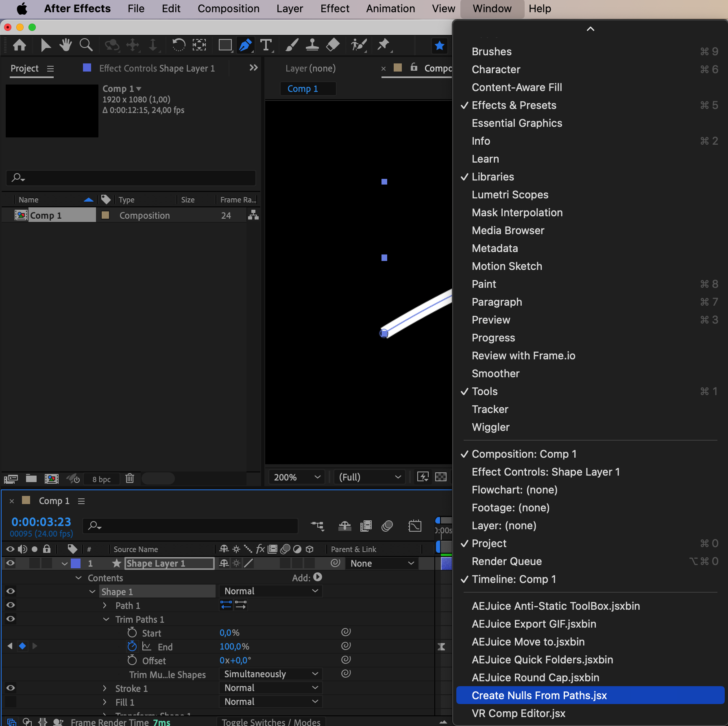This screenshot has height=726, width=728.
Task: Open Trim Multiple Shapes Simultaneously dropdown
Action: coord(271,674)
